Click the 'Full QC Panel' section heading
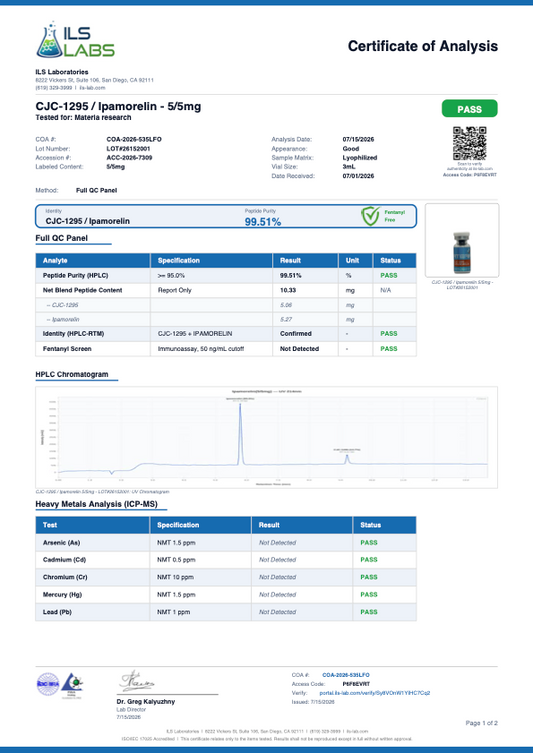This screenshot has height=753, width=533. pos(61,238)
